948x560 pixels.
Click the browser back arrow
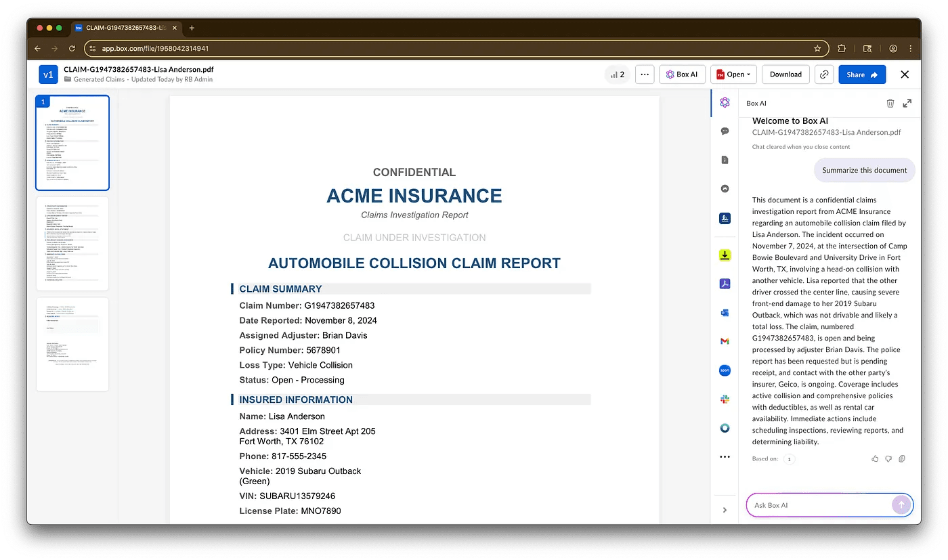tap(38, 49)
